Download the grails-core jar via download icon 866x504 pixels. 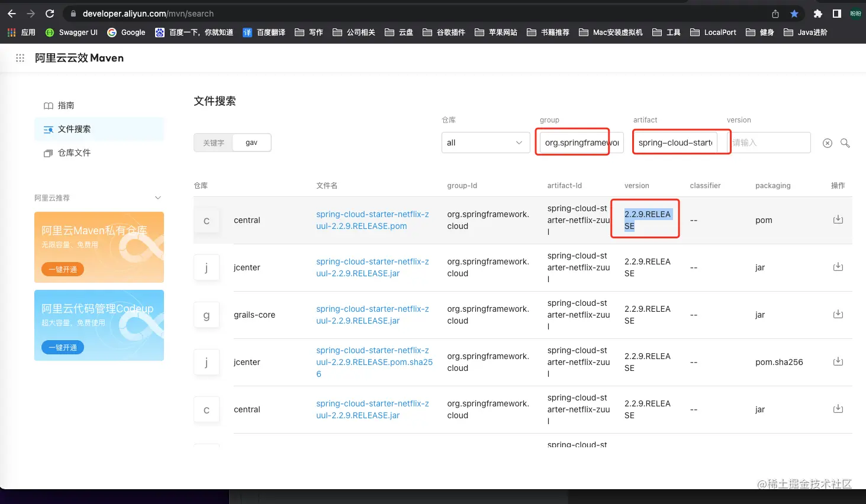pyautogui.click(x=838, y=314)
